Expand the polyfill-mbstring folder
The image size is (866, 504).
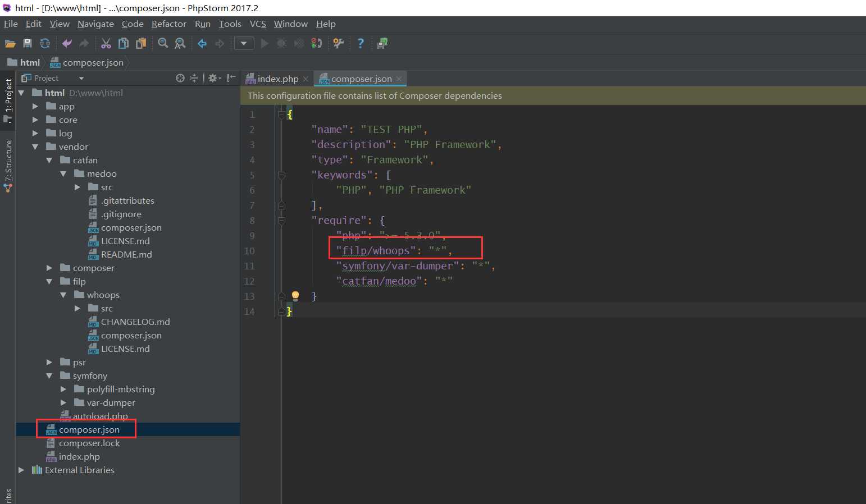click(x=63, y=389)
